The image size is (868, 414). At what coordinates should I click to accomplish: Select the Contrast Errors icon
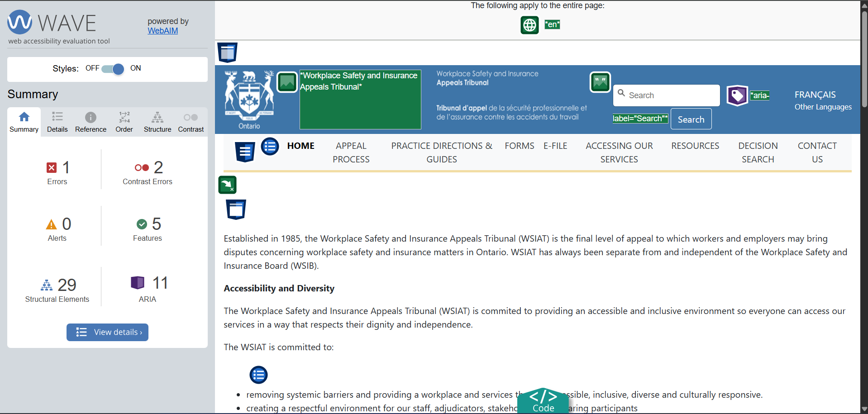tap(142, 167)
